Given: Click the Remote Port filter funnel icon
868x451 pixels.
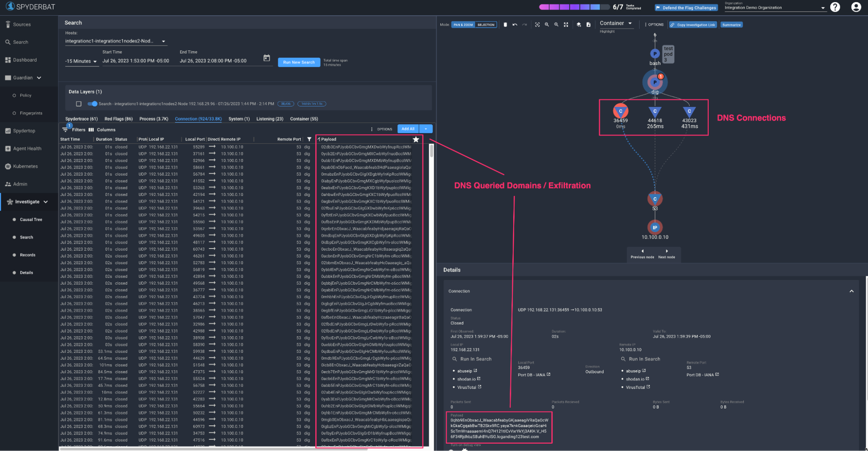Looking at the screenshot, I should [x=309, y=139].
